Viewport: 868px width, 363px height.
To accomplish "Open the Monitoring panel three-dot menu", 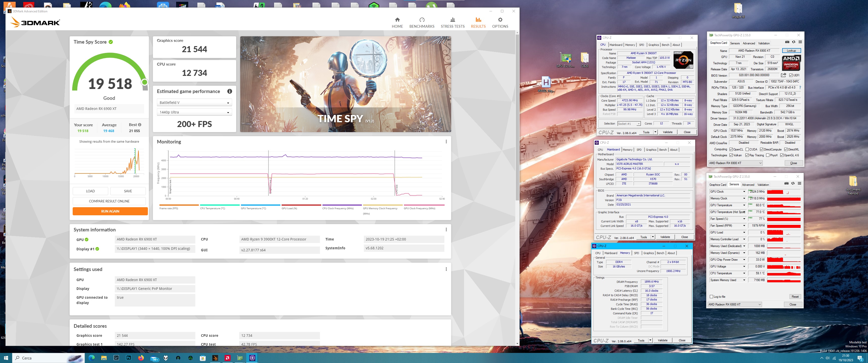I will 446,141.
